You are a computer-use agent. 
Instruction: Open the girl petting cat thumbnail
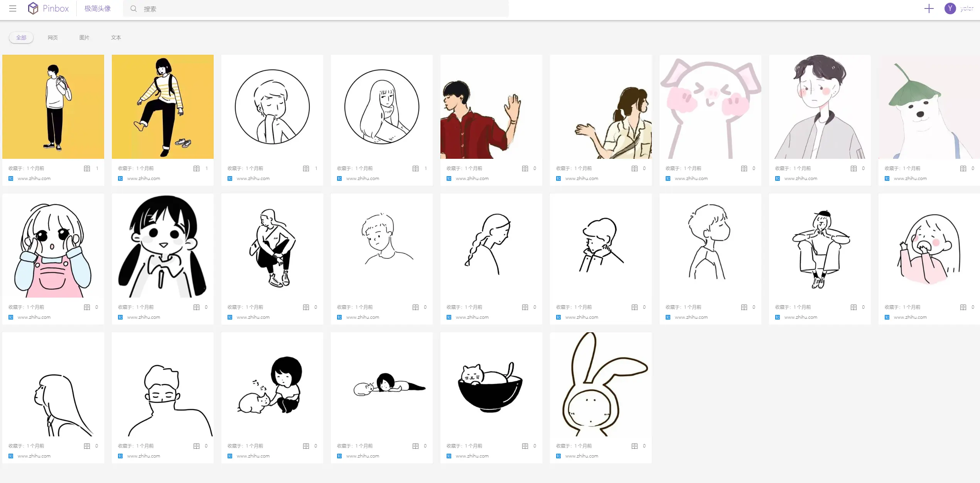coord(272,384)
